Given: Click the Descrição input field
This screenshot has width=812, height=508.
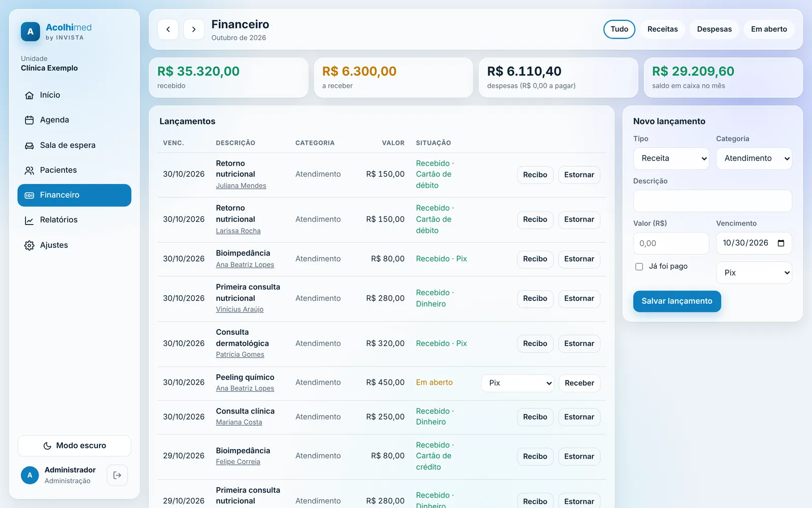Looking at the screenshot, I should [x=713, y=201].
